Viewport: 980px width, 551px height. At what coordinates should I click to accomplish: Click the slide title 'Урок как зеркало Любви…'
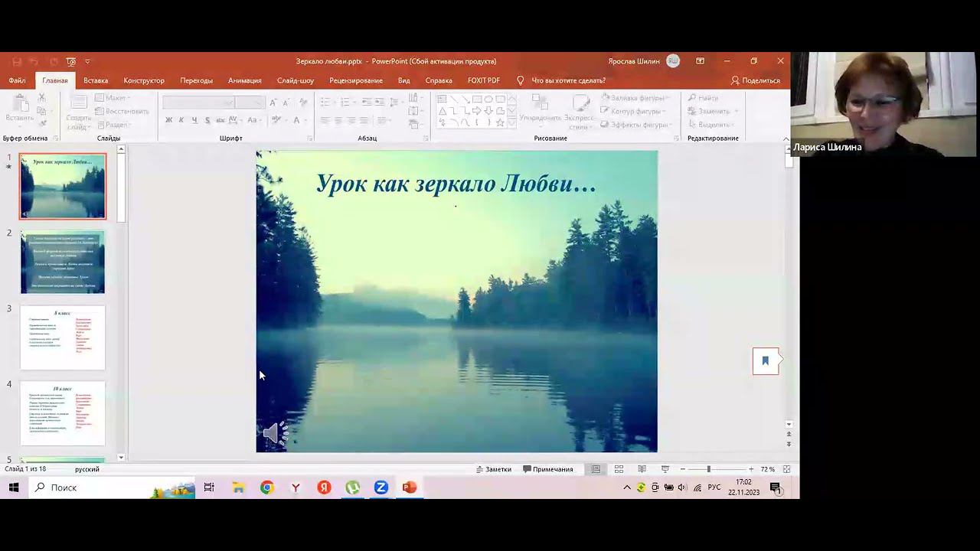coord(456,184)
